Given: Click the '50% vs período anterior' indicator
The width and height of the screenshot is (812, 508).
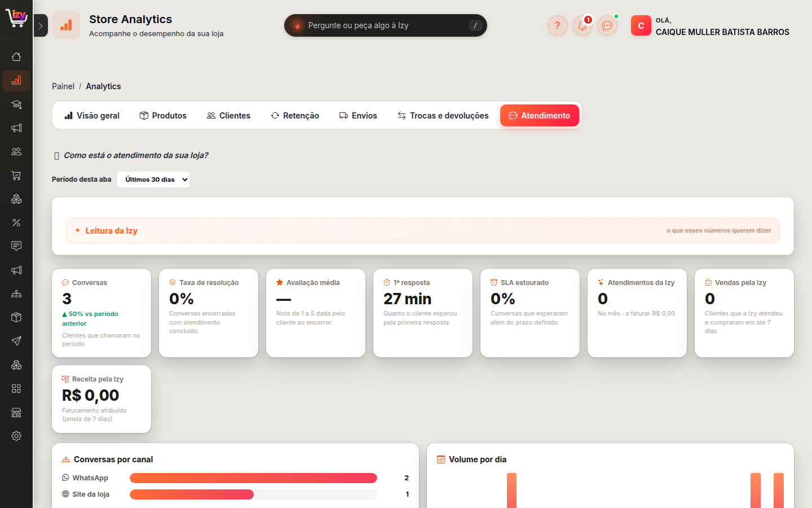Looking at the screenshot, I should tap(90, 319).
